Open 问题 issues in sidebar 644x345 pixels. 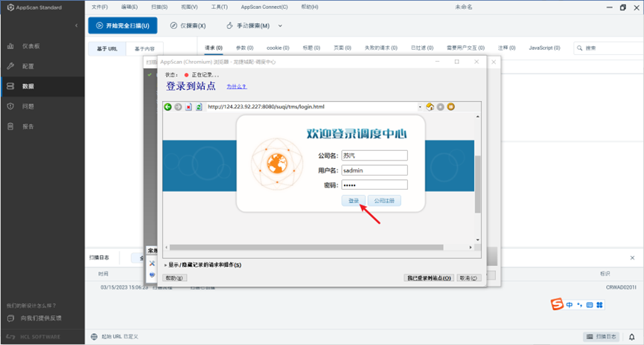(42, 106)
